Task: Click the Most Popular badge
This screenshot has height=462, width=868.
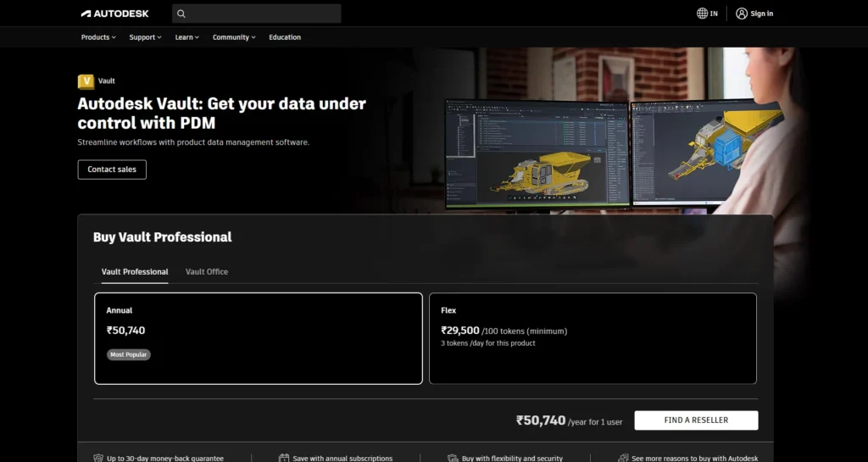Action: tap(129, 354)
